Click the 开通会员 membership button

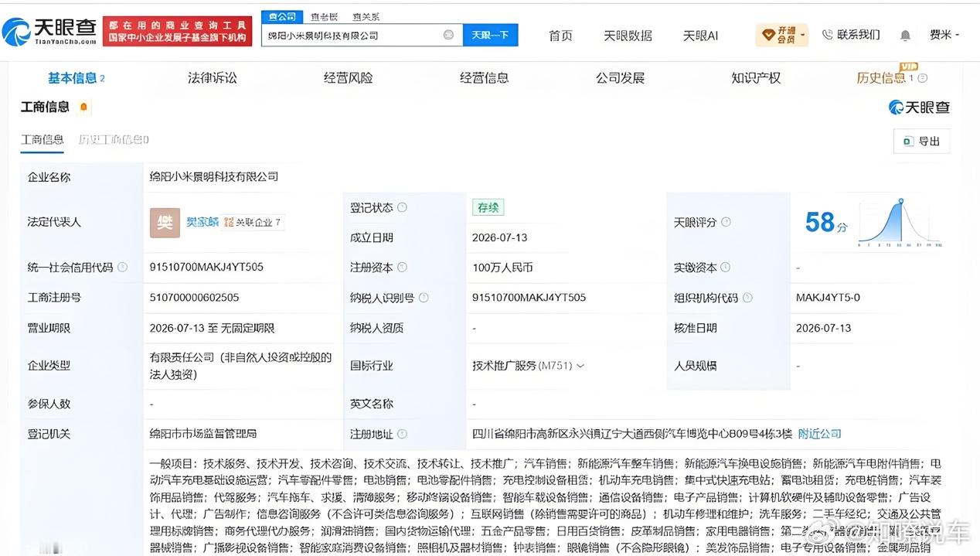tap(781, 35)
